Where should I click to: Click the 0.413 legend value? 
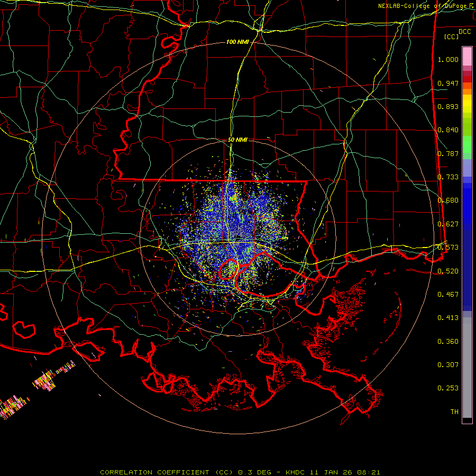coord(448,318)
